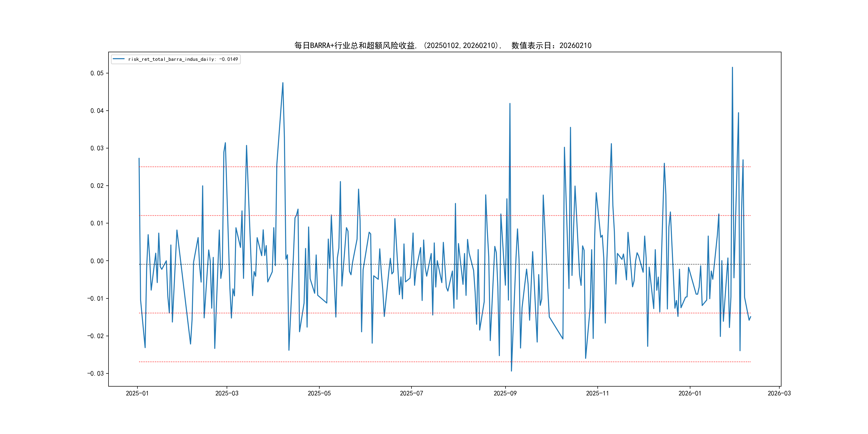Click the 0.03 y-axis tick label
The image size is (868, 434).
click(x=97, y=148)
